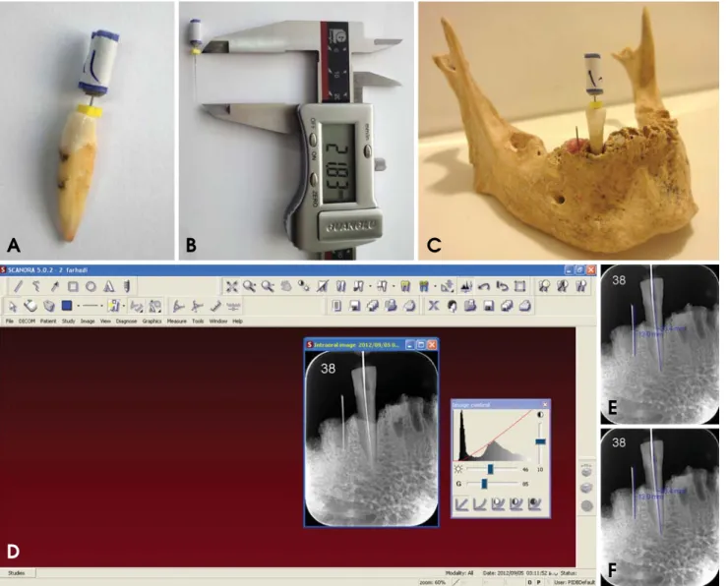
Task: Open the Patient menu
Action: [48, 322]
